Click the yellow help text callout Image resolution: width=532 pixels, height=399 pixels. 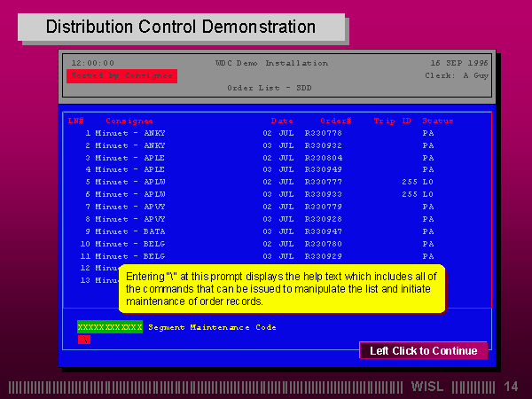(282, 289)
